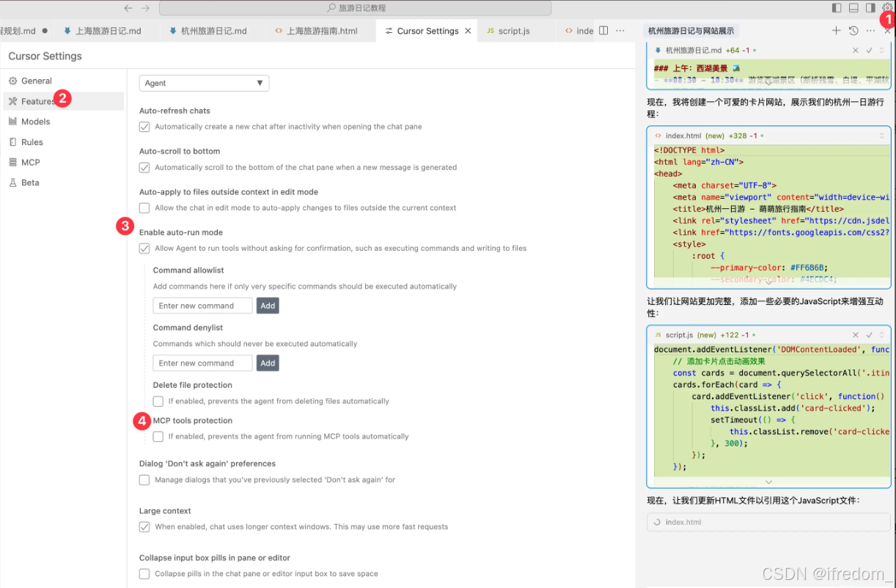
Task: Open chat pane more options ellipsis
Action: 870,31
